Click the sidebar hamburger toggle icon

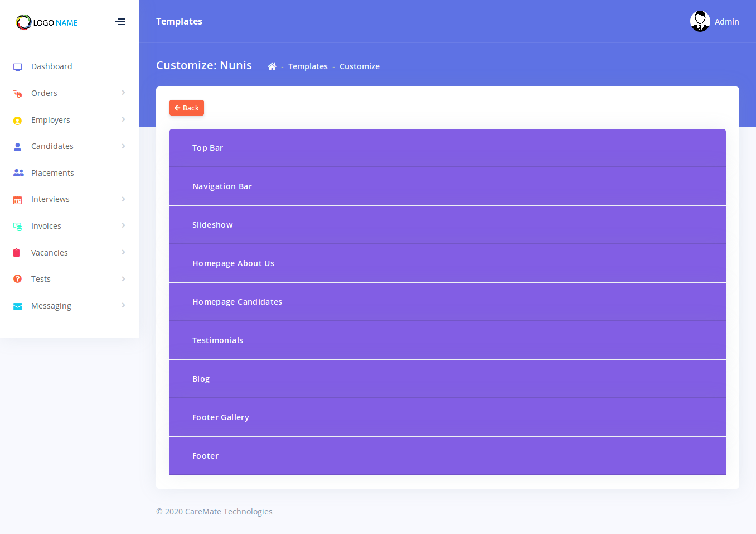(x=120, y=22)
